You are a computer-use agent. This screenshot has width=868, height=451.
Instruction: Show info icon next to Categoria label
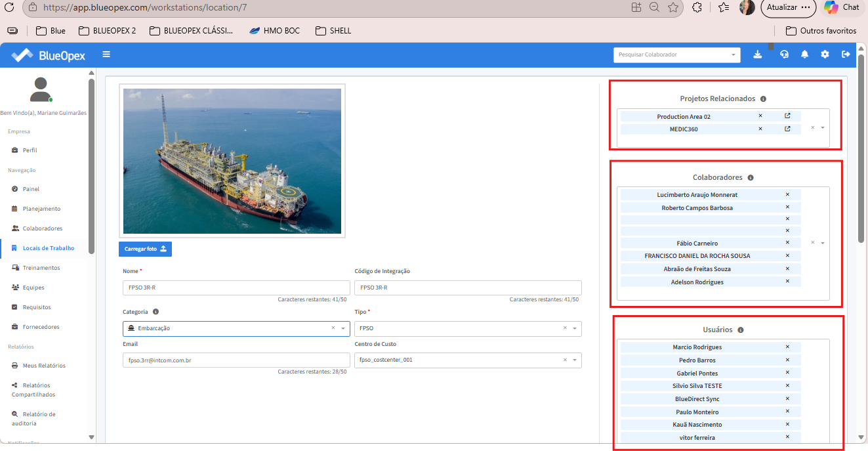coord(156,312)
